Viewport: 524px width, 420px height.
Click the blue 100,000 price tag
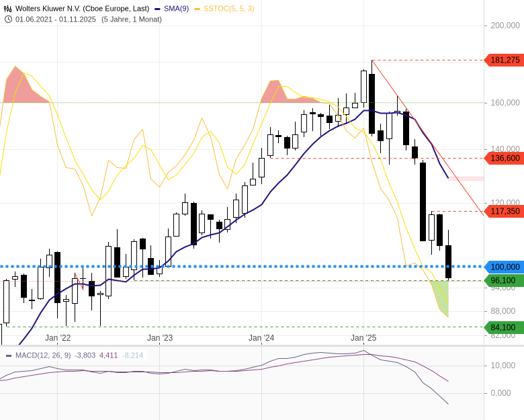tap(504, 267)
